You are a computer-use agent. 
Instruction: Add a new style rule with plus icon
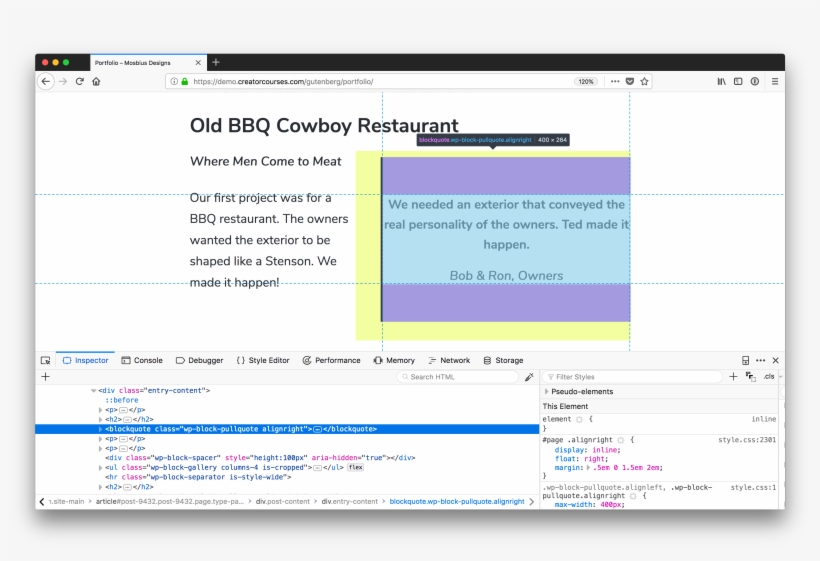[733, 377]
